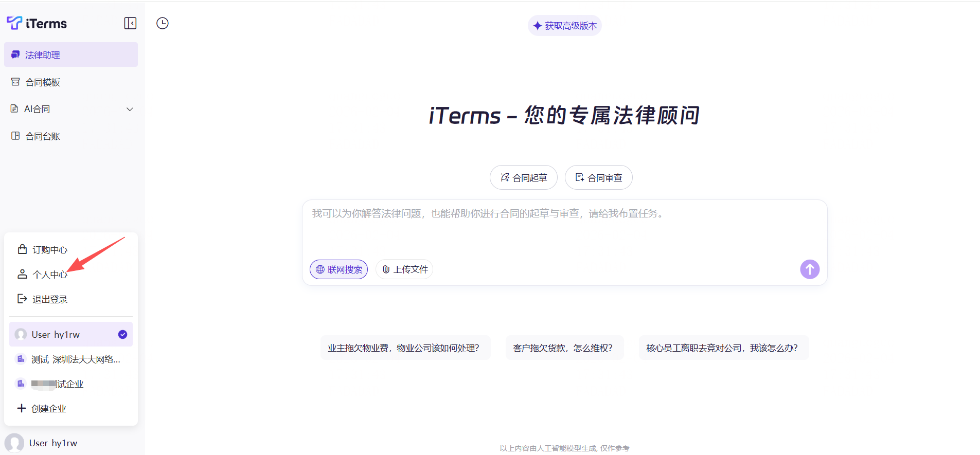Image resolution: width=980 pixels, height=455 pixels.
Task: Click the bottom-left user avatar
Action: click(x=14, y=443)
